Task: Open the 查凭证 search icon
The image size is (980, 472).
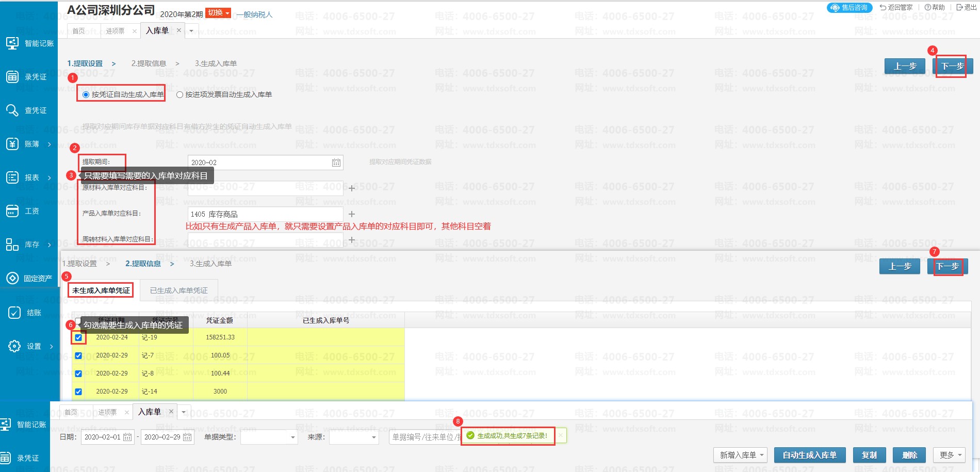Action: [x=12, y=110]
